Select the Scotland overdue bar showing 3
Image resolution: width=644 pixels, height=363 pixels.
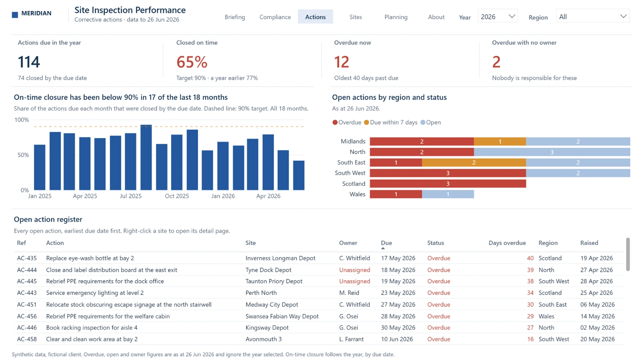click(x=448, y=184)
